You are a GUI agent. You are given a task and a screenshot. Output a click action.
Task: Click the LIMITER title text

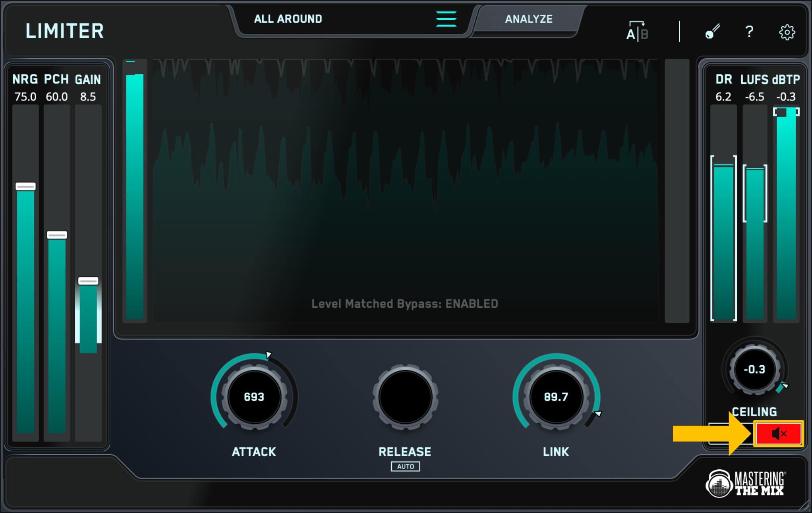click(x=65, y=31)
